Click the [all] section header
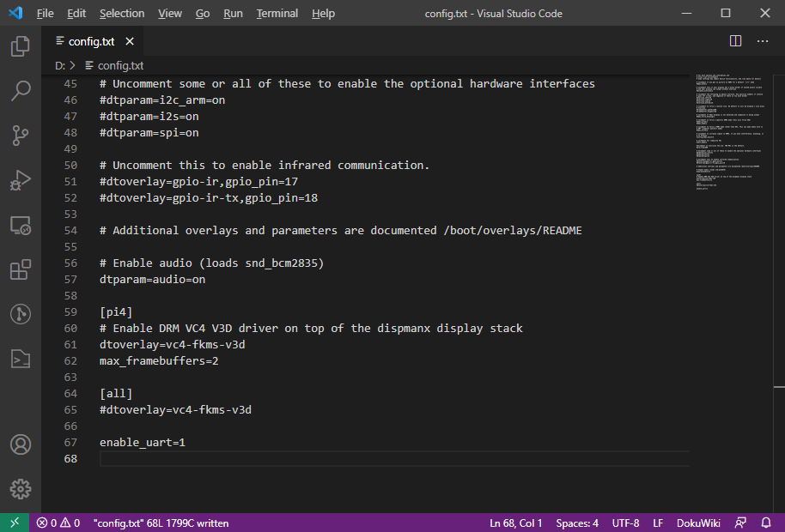This screenshot has height=532, width=785. (116, 394)
